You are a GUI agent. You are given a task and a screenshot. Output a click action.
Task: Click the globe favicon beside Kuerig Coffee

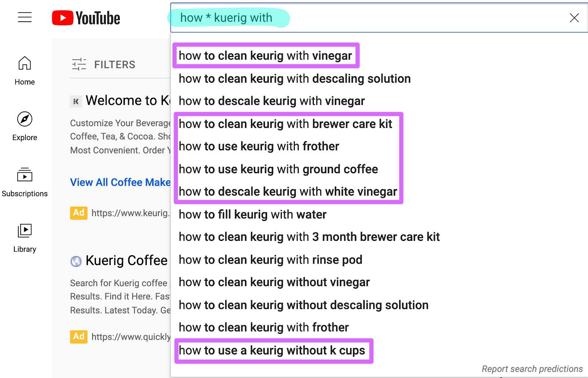pos(76,261)
